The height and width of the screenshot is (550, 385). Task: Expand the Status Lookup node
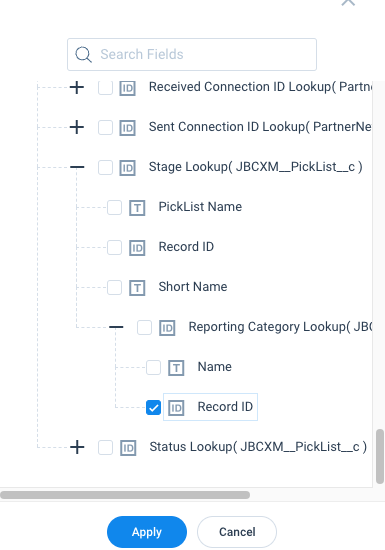77,447
